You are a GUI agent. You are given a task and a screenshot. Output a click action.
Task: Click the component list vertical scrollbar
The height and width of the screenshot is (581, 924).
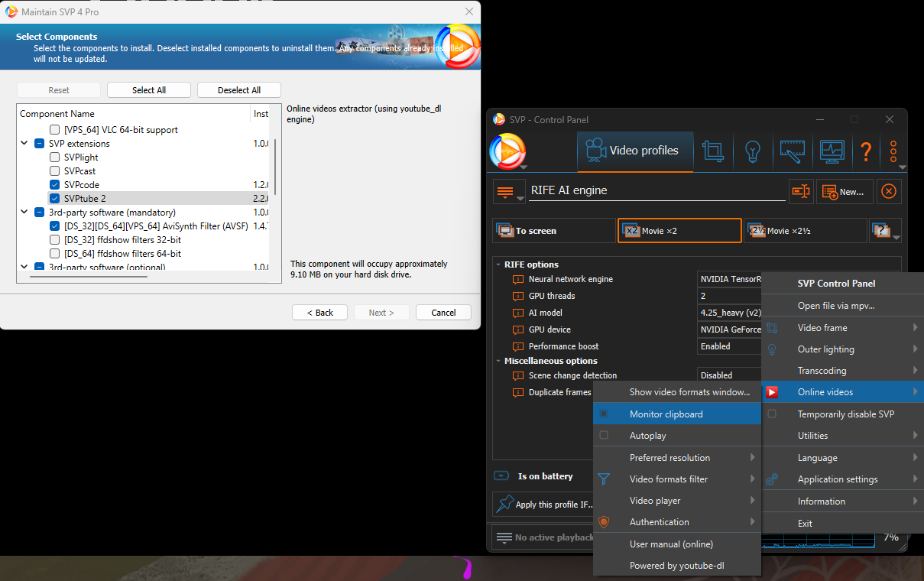coord(274,167)
